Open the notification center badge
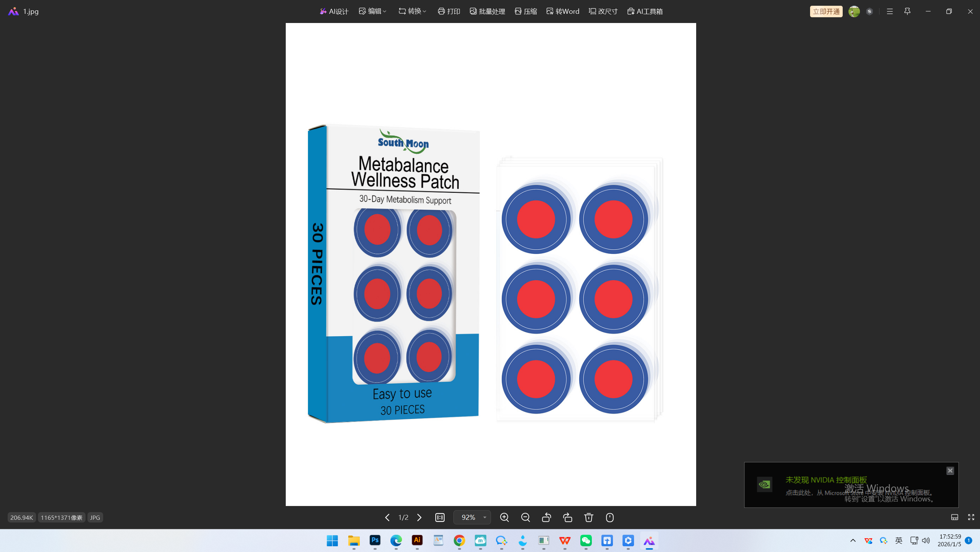Screen dimensions: 980x552 pos(968,540)
